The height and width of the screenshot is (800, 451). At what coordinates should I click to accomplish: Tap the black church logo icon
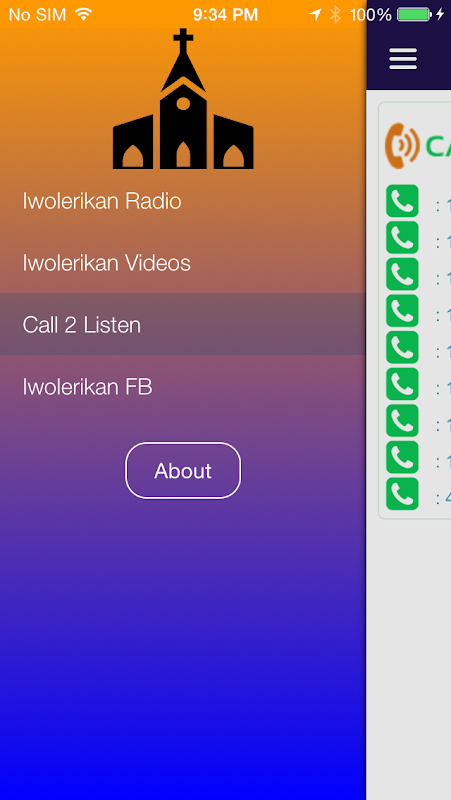[183, 98]
